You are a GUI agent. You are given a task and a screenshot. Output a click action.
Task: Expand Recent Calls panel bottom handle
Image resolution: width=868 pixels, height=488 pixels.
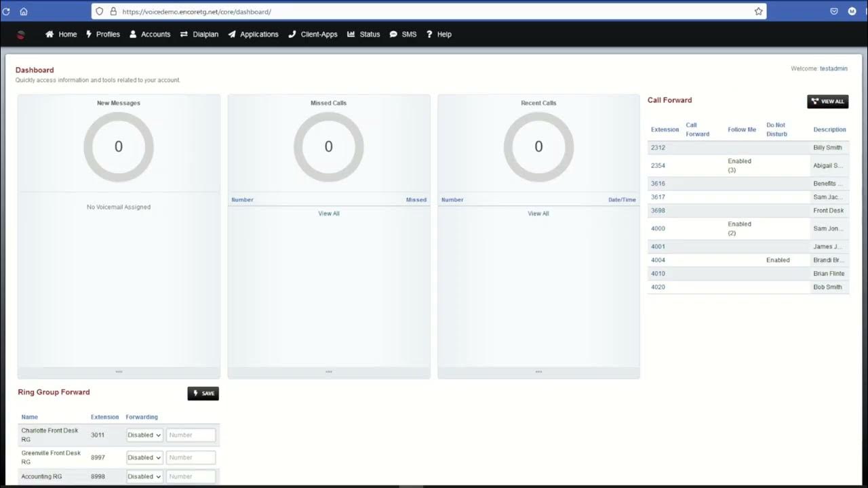click(538, 372)
